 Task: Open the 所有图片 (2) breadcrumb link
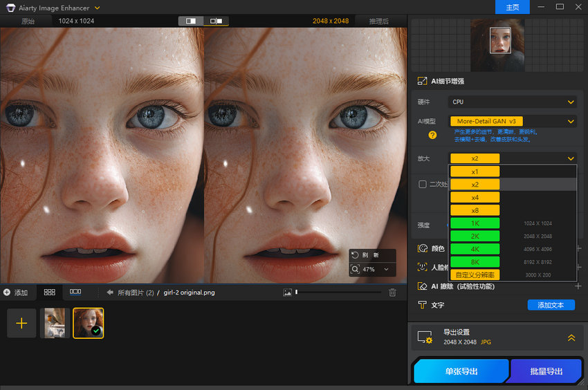[x=136, y=292]
